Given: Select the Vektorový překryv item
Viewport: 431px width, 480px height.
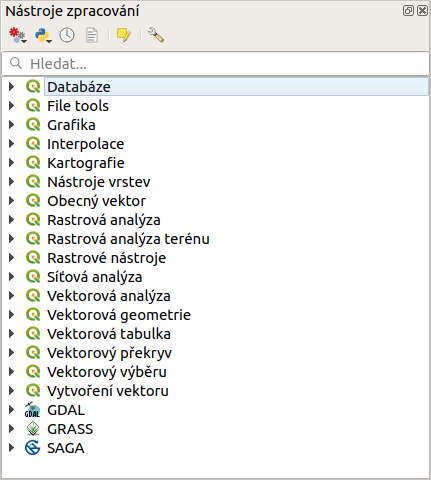Looking at the screenshot, I should (109, 353).
